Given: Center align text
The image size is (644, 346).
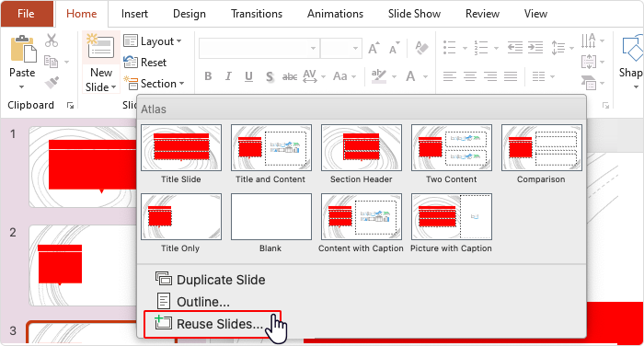Looking at the screenshot, I should click(x=470, y=76).
